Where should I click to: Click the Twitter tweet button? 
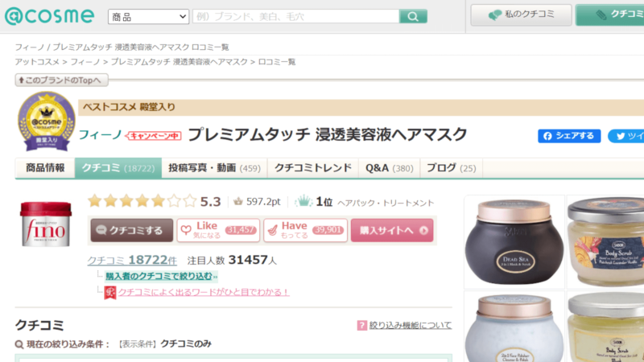click(x=625, y=136)
